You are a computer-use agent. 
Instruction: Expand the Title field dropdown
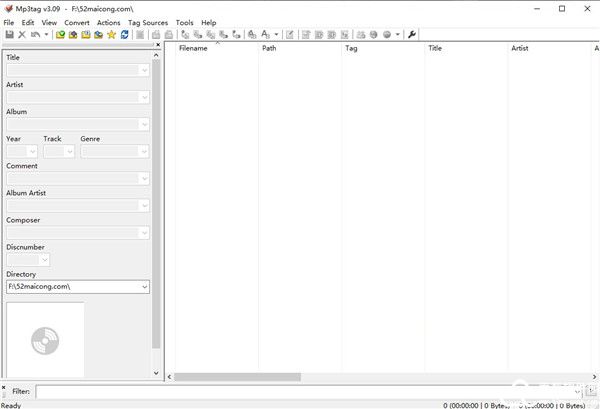point(144,70)
